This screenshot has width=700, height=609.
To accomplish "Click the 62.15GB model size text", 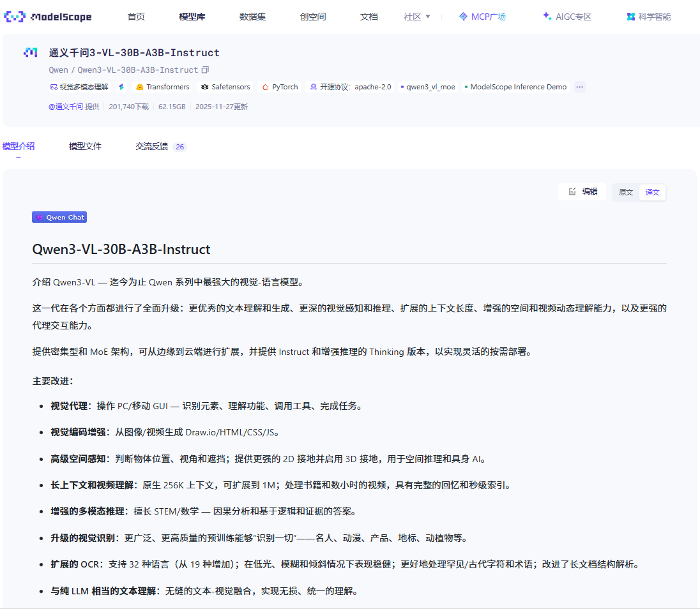I will (x=172, y=107).
